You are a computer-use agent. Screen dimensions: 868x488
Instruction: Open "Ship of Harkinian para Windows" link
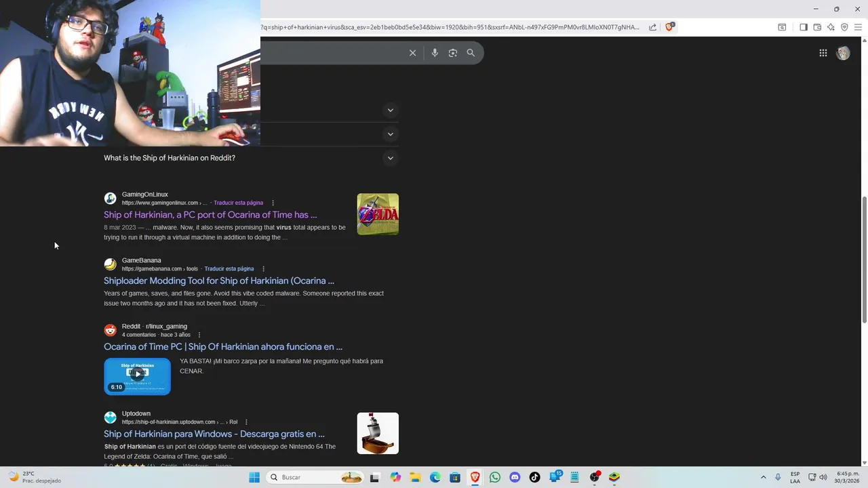(214, 434)
